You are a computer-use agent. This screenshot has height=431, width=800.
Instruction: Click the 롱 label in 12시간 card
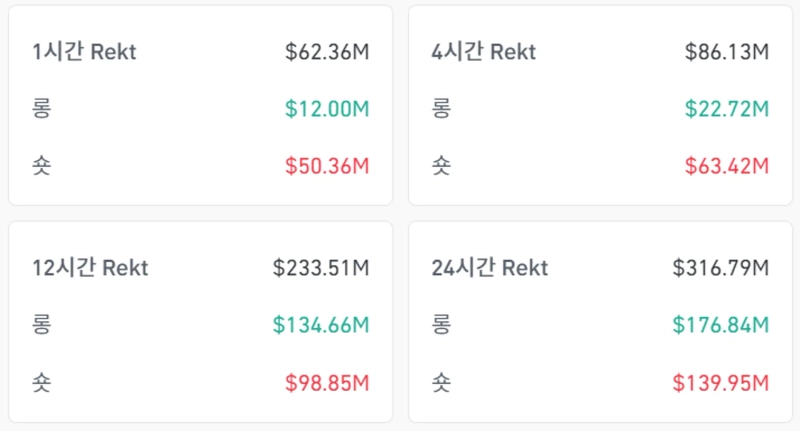point(41,325)
